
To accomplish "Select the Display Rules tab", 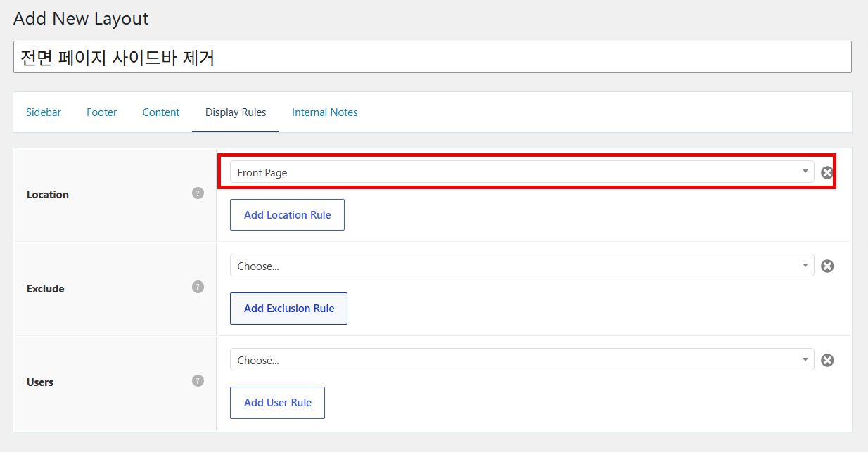I will tap(236, 112).
